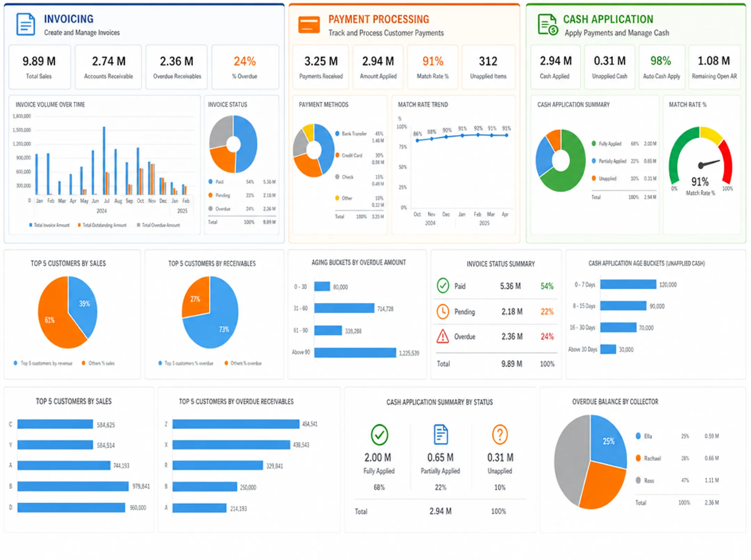Click the "2.18 M" Pending amount
The image size is (751, 560).
pos(512,311)
